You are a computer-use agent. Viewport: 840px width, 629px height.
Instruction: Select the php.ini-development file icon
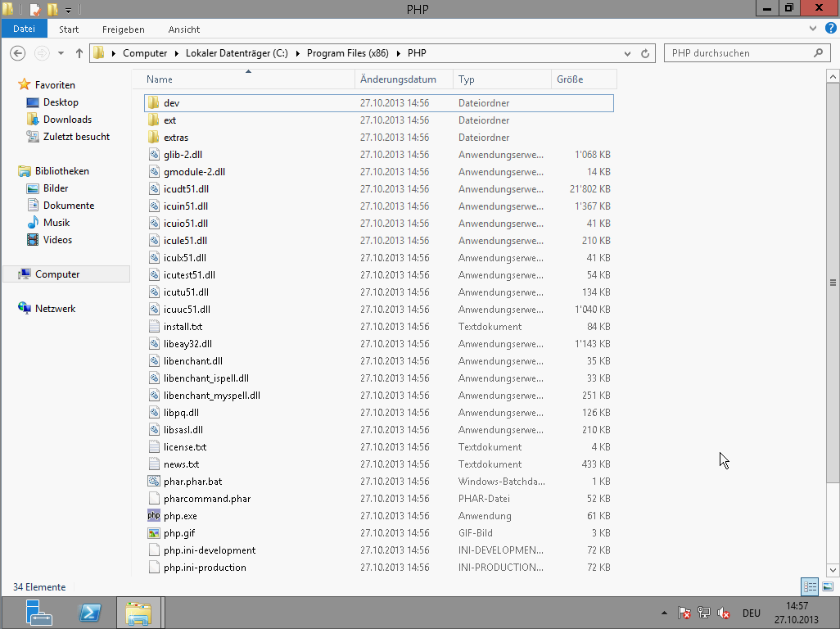(154, 550)
